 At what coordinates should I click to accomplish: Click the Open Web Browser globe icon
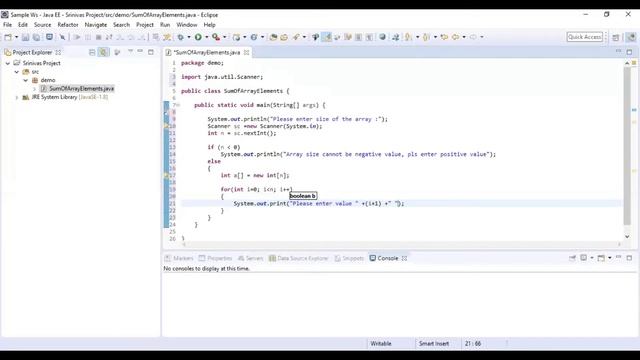382,37
